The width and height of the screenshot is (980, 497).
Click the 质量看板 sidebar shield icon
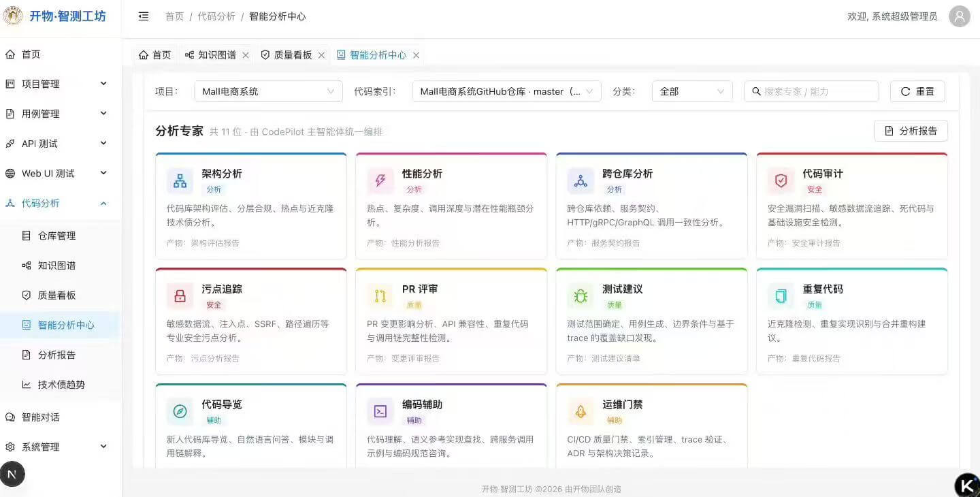click(27, 295)
